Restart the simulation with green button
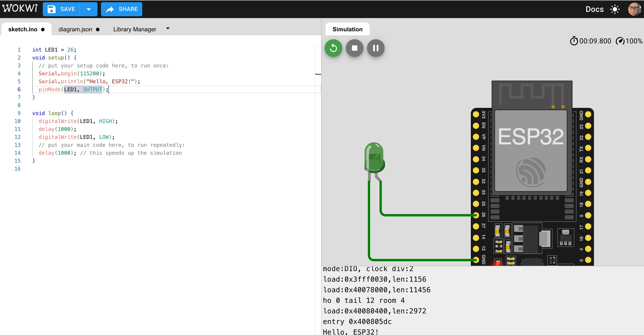The width and height of the screenshot is (644, 335). [x=333, y=48]
